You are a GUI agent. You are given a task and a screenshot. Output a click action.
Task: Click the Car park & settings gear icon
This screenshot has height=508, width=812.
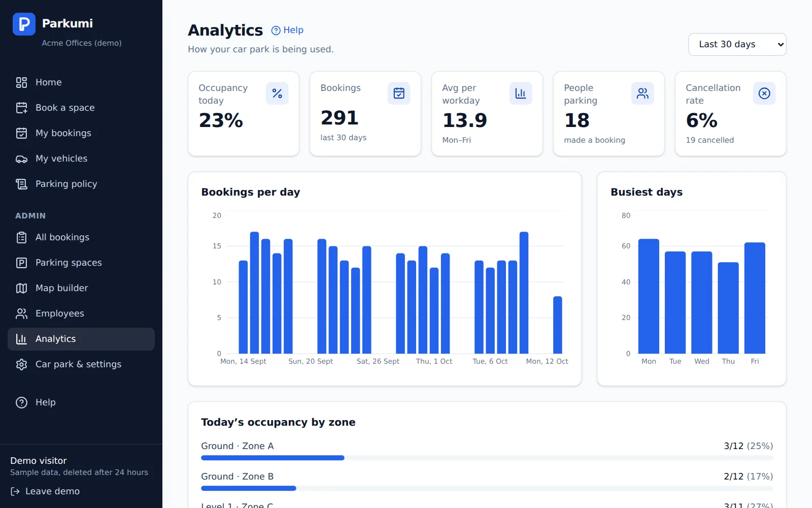tap(21, 364)
